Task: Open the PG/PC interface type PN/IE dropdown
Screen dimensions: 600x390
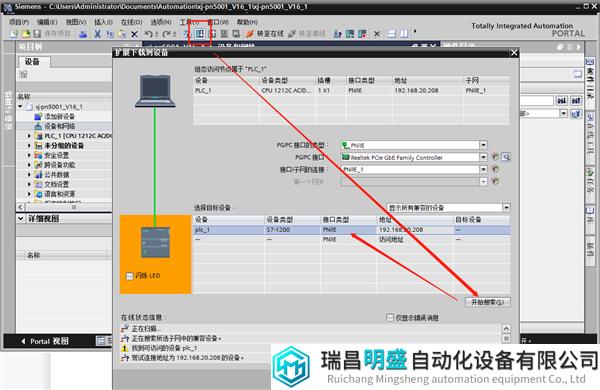Action: pyautogui.click(x=483, y=145)
